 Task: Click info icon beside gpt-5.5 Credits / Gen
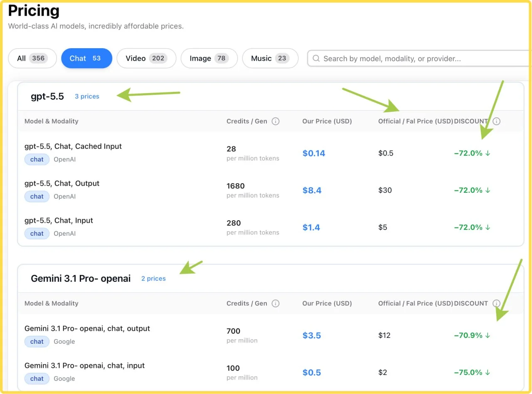click(275, 121)
